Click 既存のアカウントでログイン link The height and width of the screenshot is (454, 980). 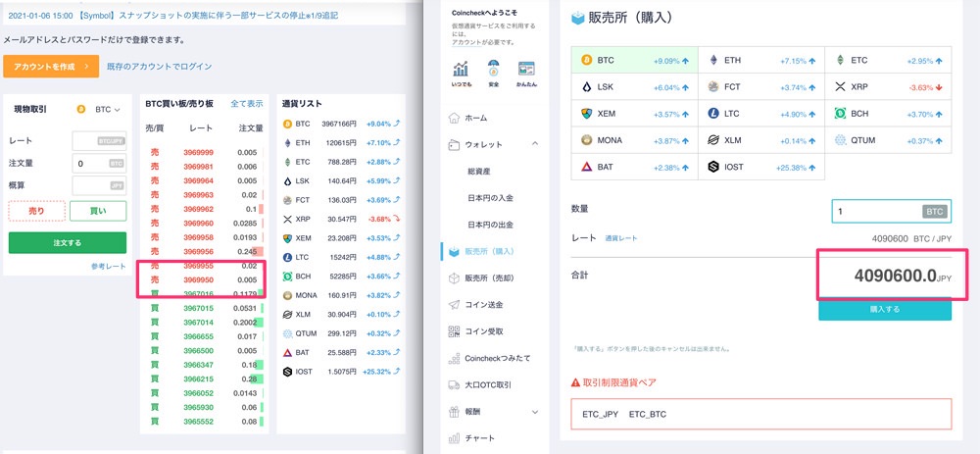coord(160,67)
